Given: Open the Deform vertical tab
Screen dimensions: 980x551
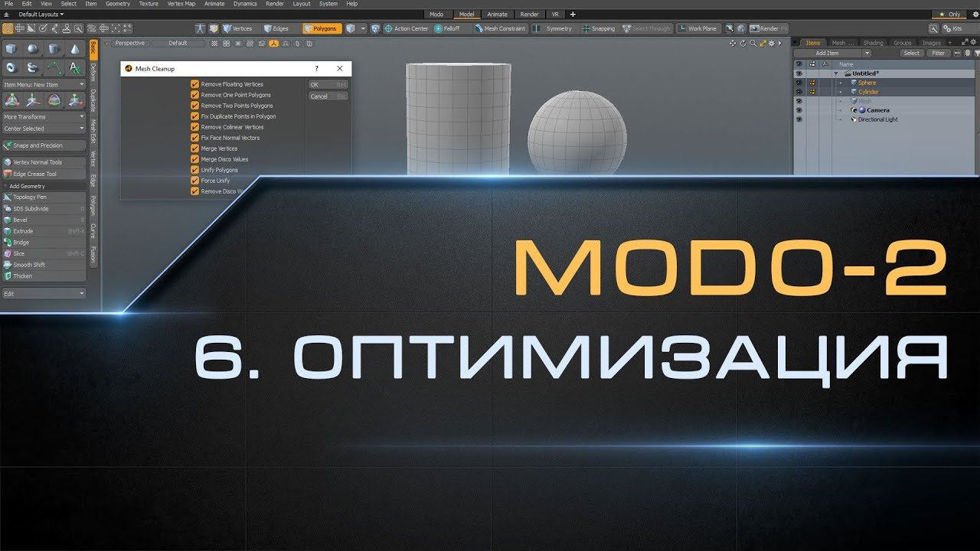Looking at the screenshot, I should tap(93, 73).
